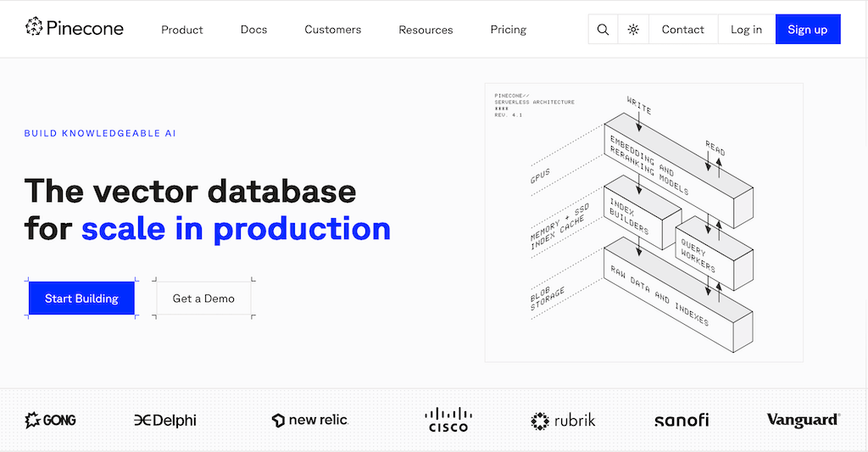
Task: Click the Sign up button
Action: pyautogui.click(x=807, y=30)
